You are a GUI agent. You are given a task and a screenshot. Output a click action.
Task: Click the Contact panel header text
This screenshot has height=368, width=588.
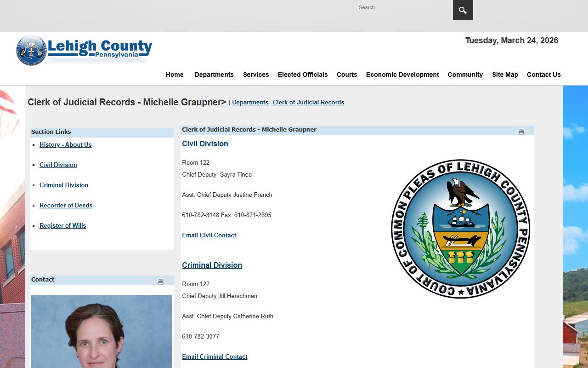tap(43, 279)
